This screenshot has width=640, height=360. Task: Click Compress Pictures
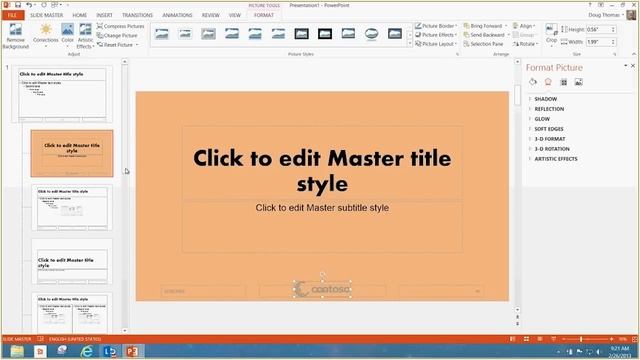point(120,26)
